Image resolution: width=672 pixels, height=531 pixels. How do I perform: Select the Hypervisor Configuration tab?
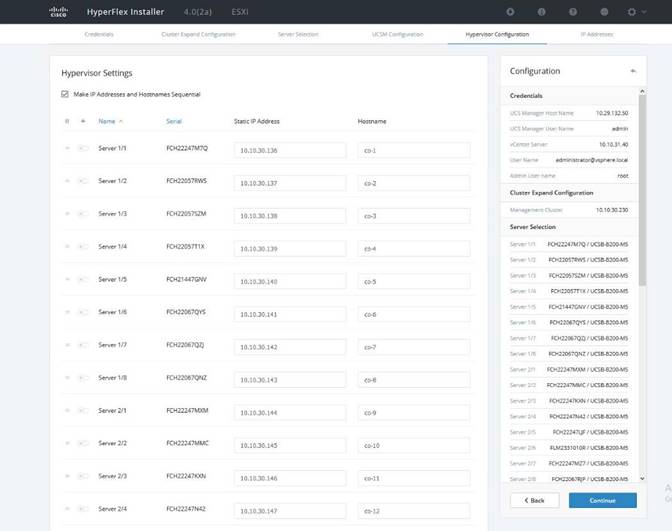[497, 34]
